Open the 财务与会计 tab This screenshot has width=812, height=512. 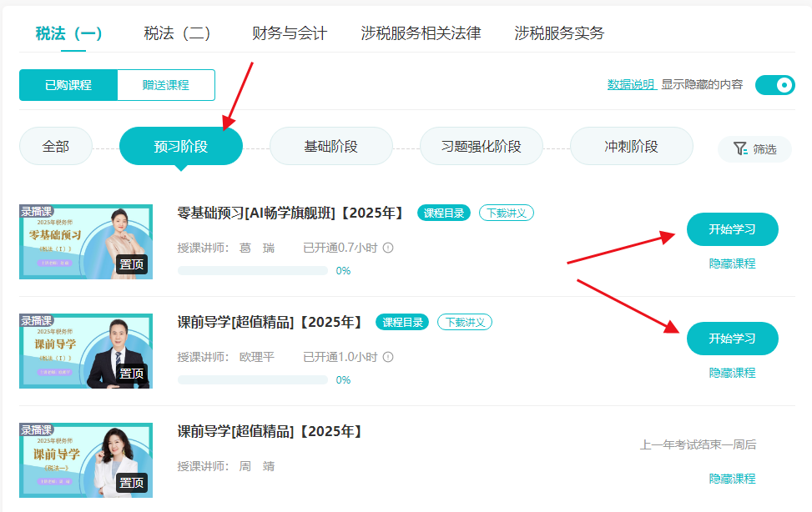pos(288,33)
